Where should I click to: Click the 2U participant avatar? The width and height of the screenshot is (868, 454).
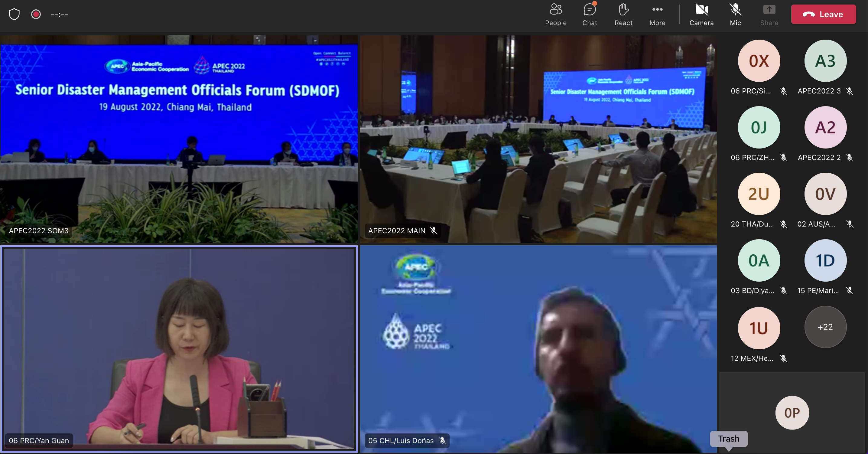pos(759,194)
